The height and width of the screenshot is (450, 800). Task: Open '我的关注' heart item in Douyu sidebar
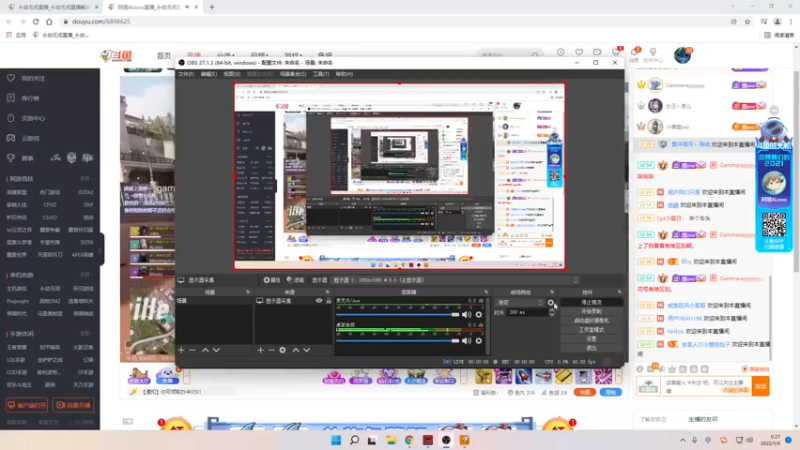(28, 79)
